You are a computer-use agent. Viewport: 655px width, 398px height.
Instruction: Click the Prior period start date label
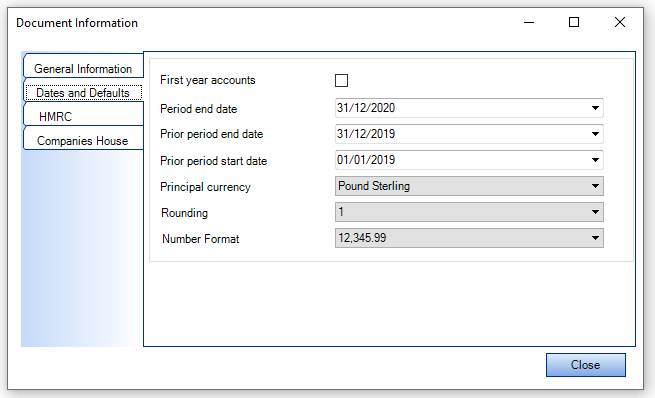[x=213, y=161]
